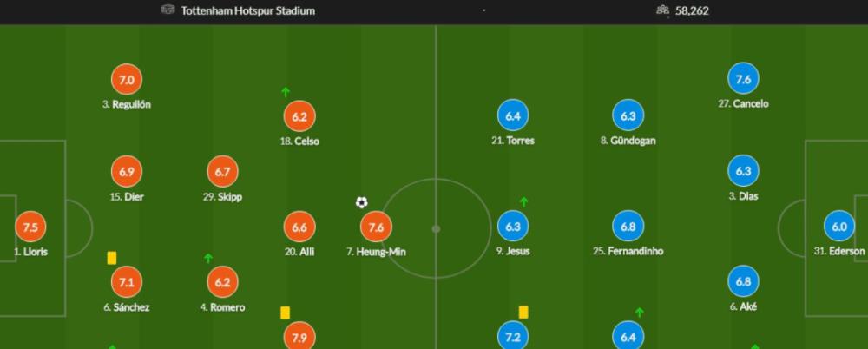Select Cancelo's 7.6 rating circle

click(743, 79)
